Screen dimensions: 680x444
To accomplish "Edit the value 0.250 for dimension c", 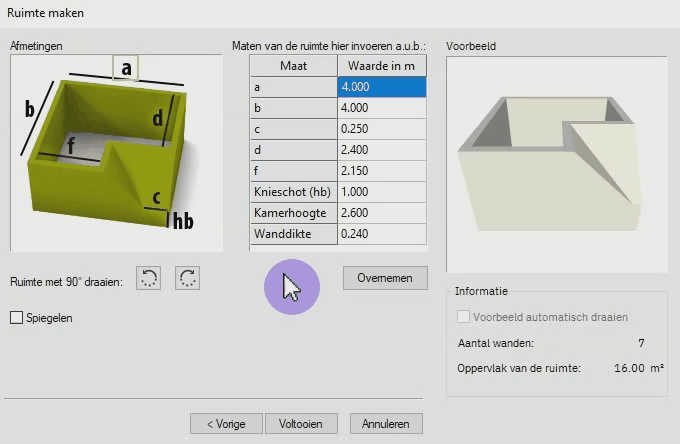I will 382,129.
